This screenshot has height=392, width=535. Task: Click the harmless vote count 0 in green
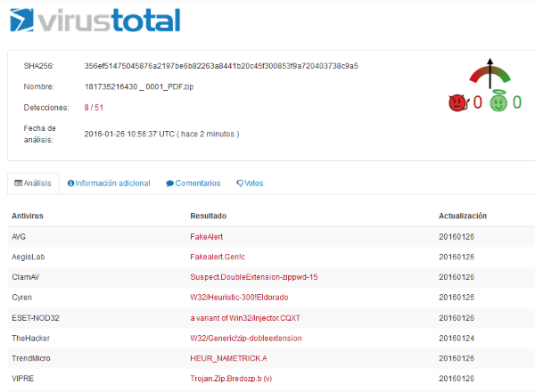pos(517,102)
